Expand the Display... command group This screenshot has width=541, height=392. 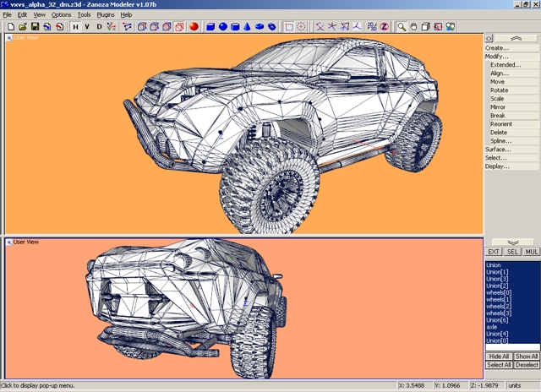497,166
